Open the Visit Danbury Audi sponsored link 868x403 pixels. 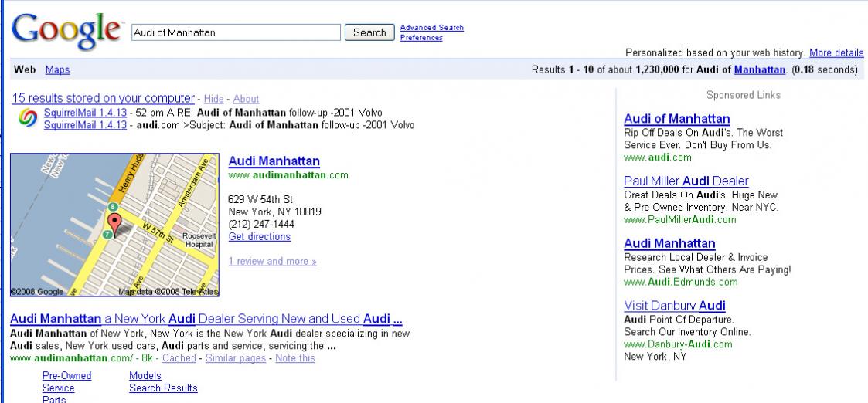[674, 306]
